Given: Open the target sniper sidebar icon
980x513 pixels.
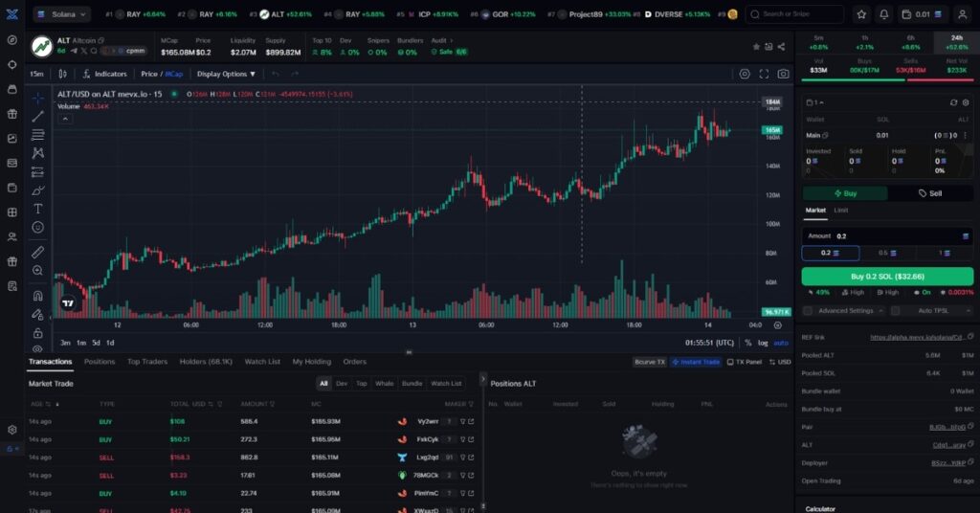Looking at the screenshot, I should 11,65.
